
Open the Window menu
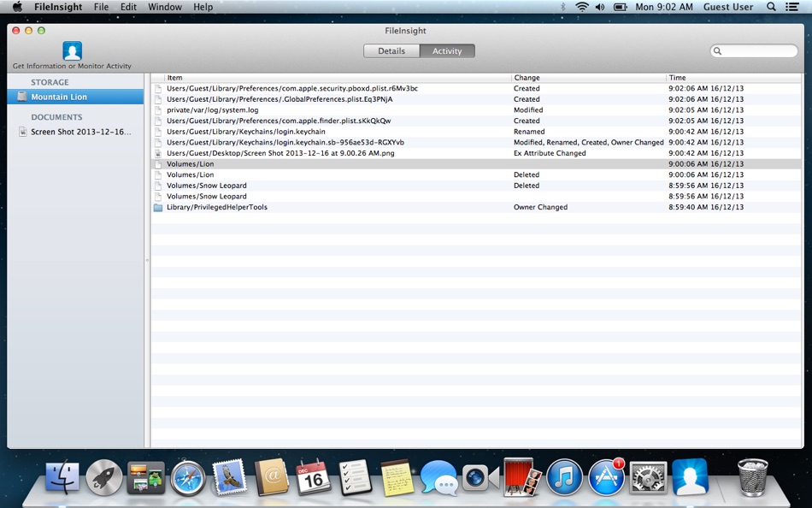[x=165, y=7]
